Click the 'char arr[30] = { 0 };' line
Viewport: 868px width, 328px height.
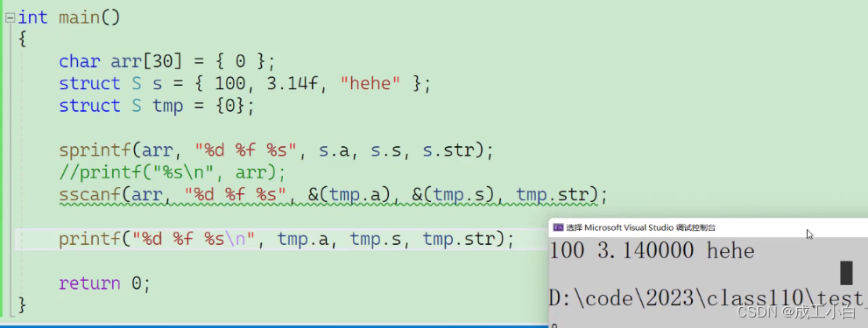pyautogui.click(x=166, y=61)
